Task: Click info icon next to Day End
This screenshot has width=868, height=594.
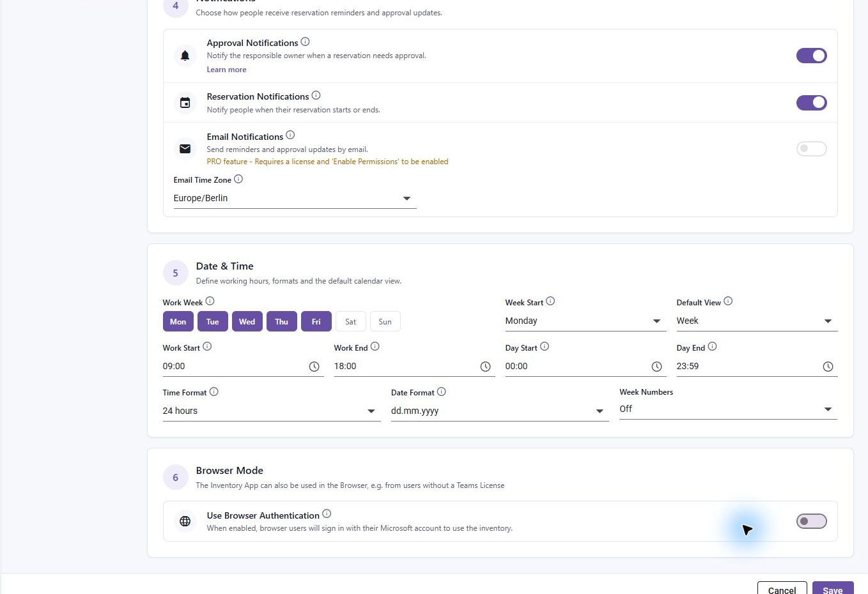Action: [713, 347]
